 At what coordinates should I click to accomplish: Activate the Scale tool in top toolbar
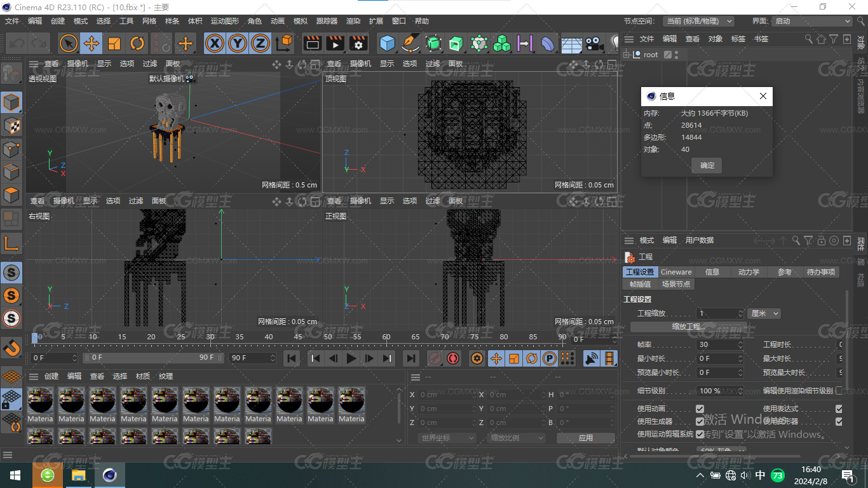coord(114,43)
